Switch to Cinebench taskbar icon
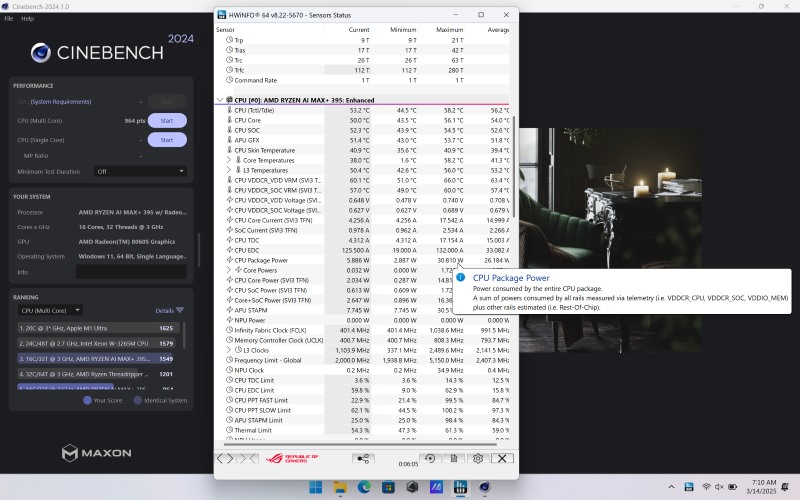Screen dimensions: 800x500 pos(485,487)
